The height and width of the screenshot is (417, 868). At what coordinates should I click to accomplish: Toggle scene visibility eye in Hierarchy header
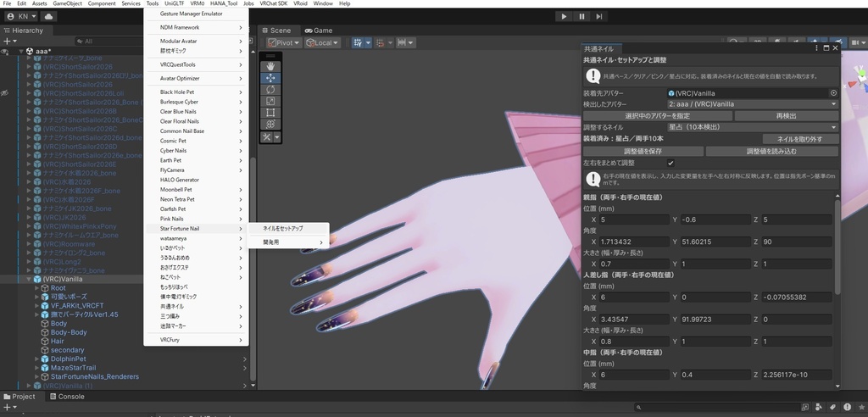pyautogui.click(x=4, y=52)
